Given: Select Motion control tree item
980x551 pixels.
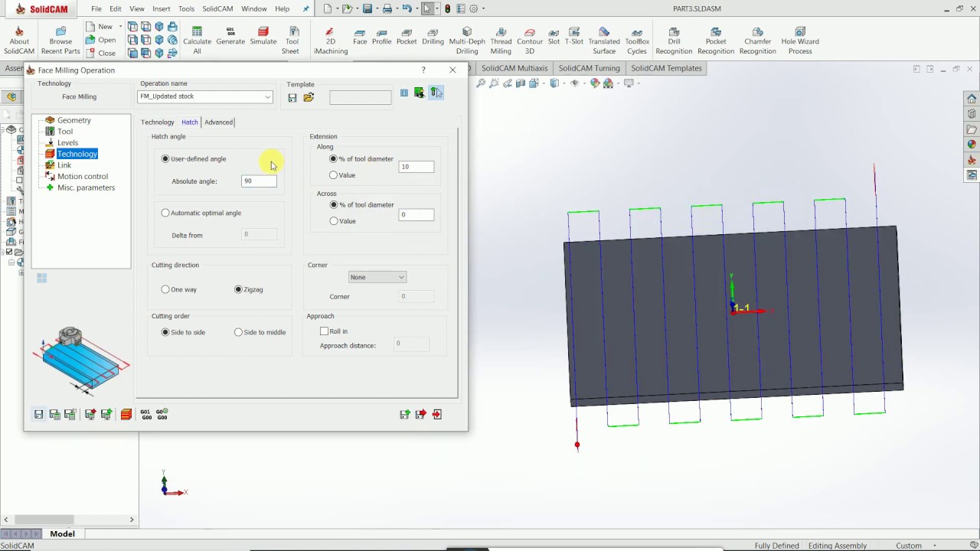Looking at the screenshot, I should tap(82, 176).
